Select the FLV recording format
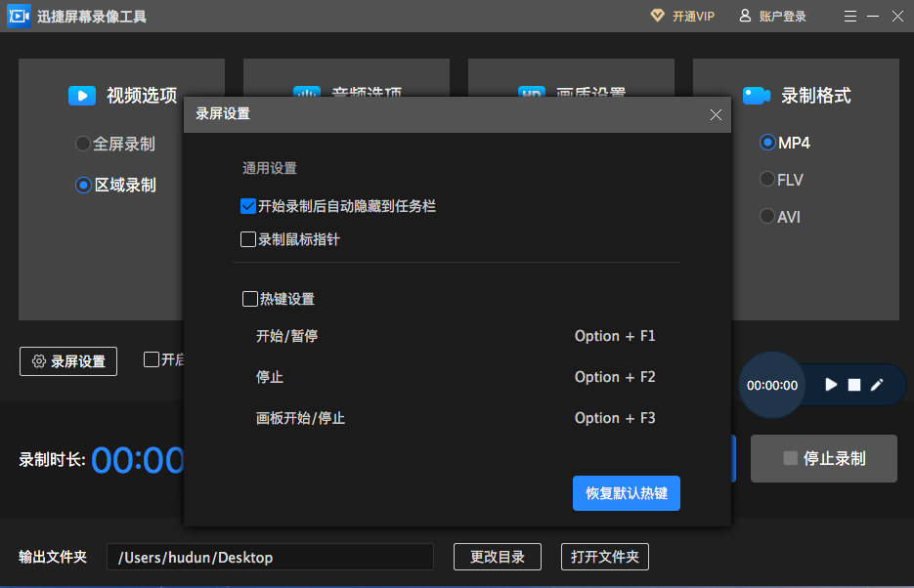 767,179
